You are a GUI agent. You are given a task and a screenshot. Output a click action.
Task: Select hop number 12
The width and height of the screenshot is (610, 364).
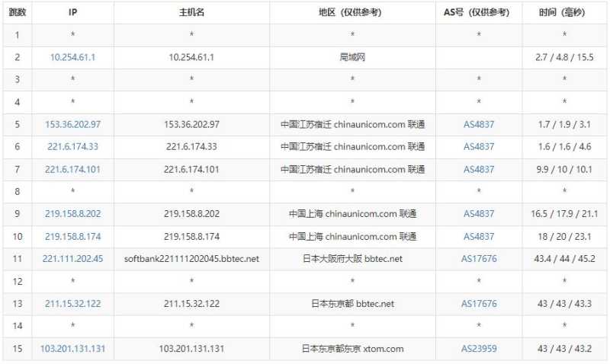[18, 281]
